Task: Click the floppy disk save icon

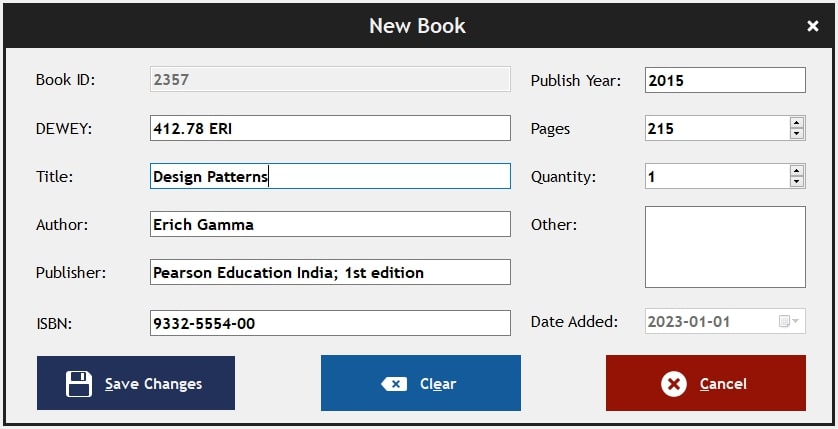Action: (x=79, y=384)
